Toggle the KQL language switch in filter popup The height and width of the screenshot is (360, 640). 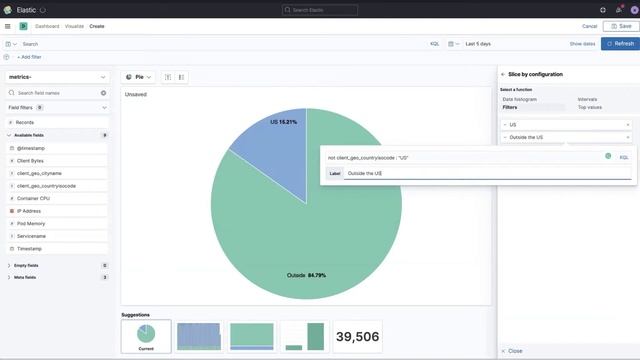624,157
